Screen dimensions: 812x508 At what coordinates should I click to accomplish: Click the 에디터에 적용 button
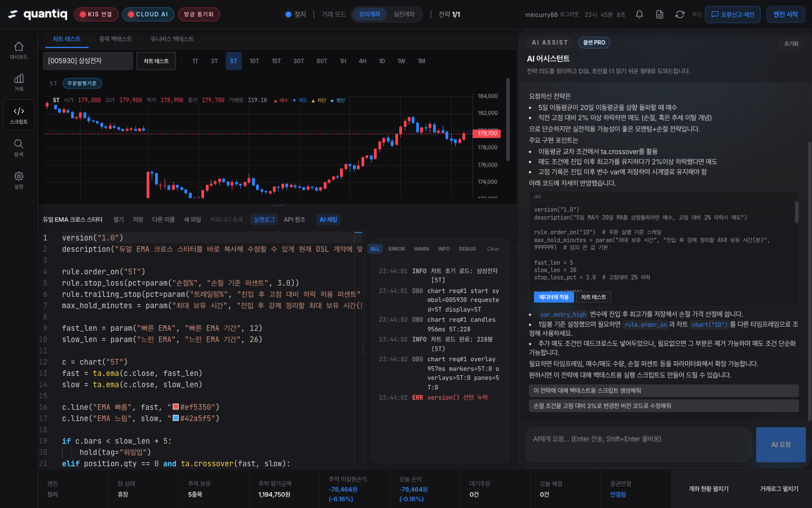[x=554, y=297]
